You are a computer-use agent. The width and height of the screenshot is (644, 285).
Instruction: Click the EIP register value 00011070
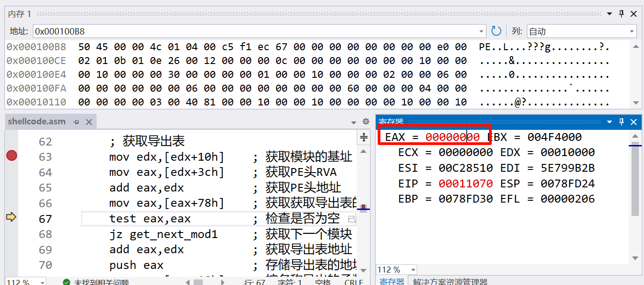point(465,184)
